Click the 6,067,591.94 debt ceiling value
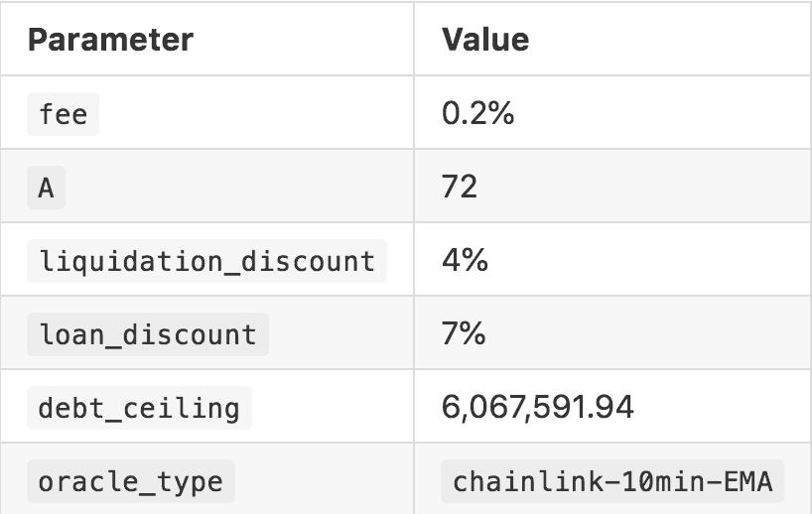Image resolution: width=812 pixels, height=514 pixels. tap(537, 408)
